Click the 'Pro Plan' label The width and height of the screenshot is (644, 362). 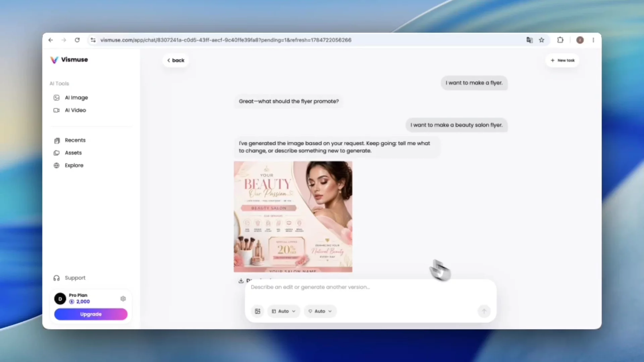click(x=78, y=295)
